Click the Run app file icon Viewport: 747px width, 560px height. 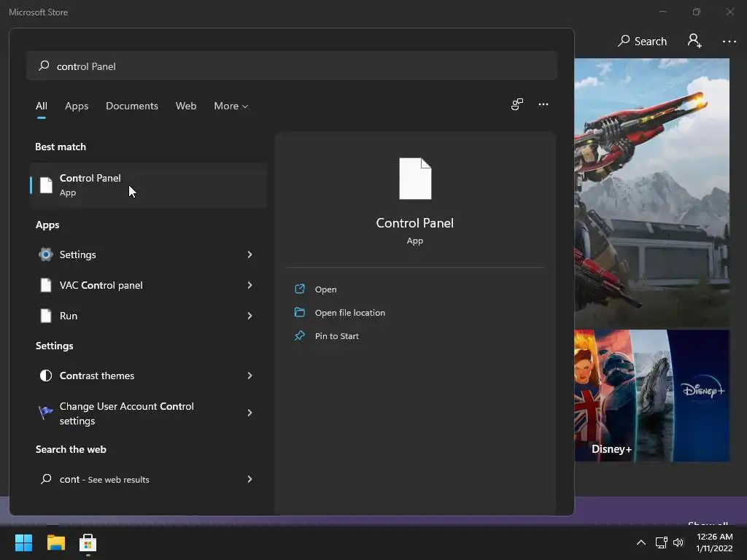46,316
